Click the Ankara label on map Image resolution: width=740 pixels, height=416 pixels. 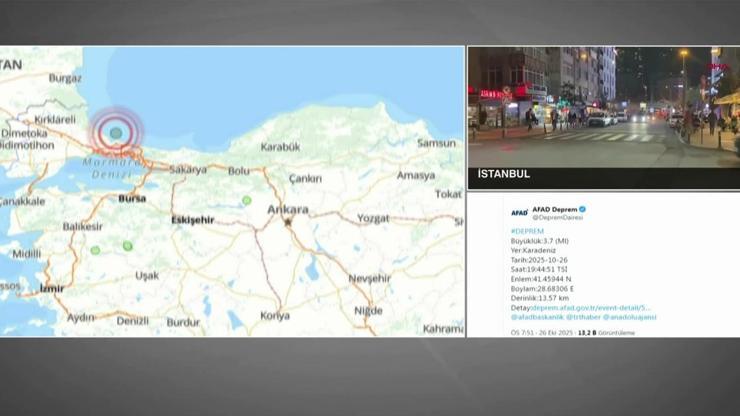(x=288, y=209)
